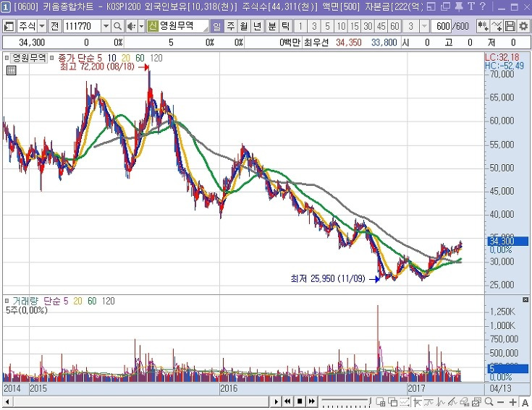Select the 주 weekly chart period

point(231,26)
